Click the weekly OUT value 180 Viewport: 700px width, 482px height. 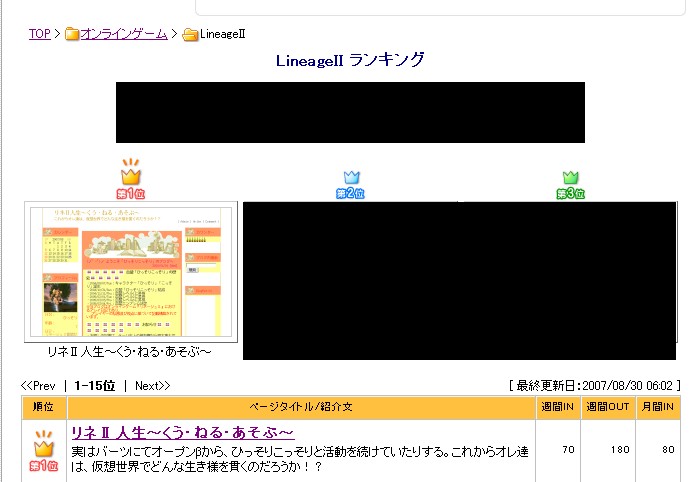pyautogui.click(x=620, y=449)
